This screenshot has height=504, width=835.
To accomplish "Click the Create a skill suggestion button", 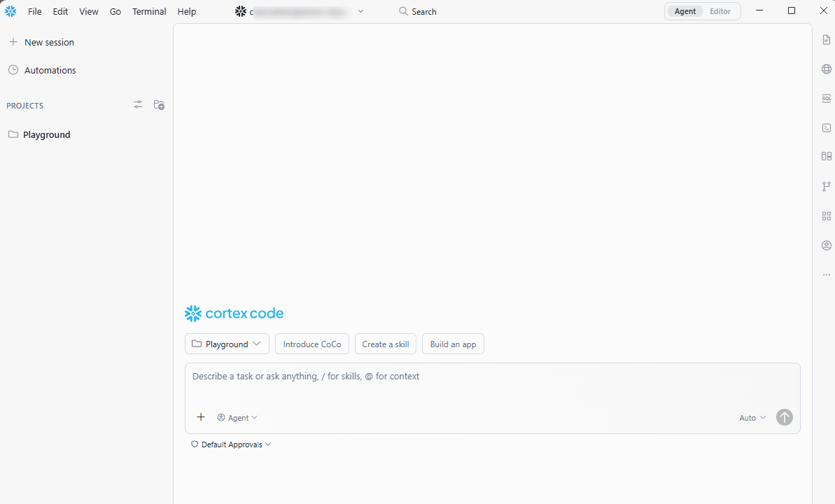I will pyautogui.click(x=386, y=344).
